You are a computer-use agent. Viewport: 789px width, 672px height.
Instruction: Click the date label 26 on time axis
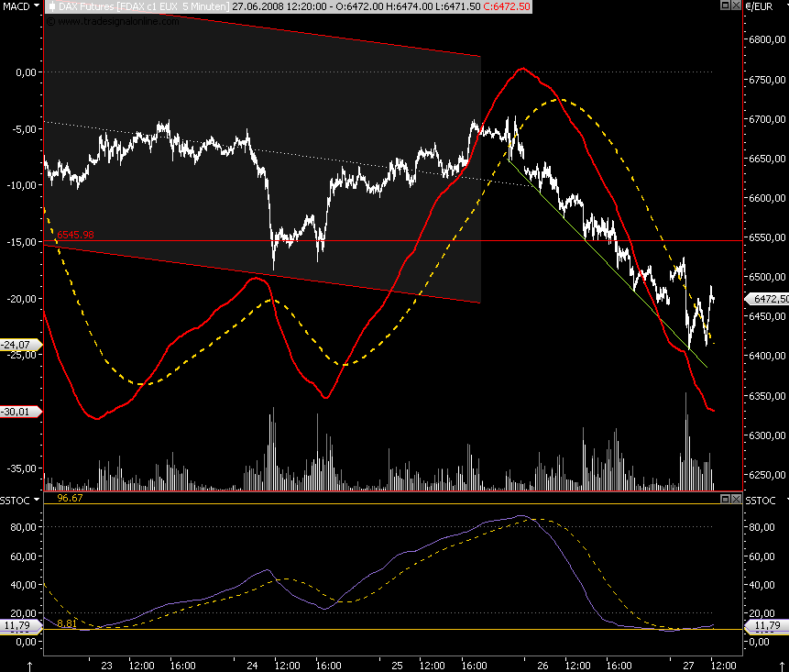click(542, 666)
